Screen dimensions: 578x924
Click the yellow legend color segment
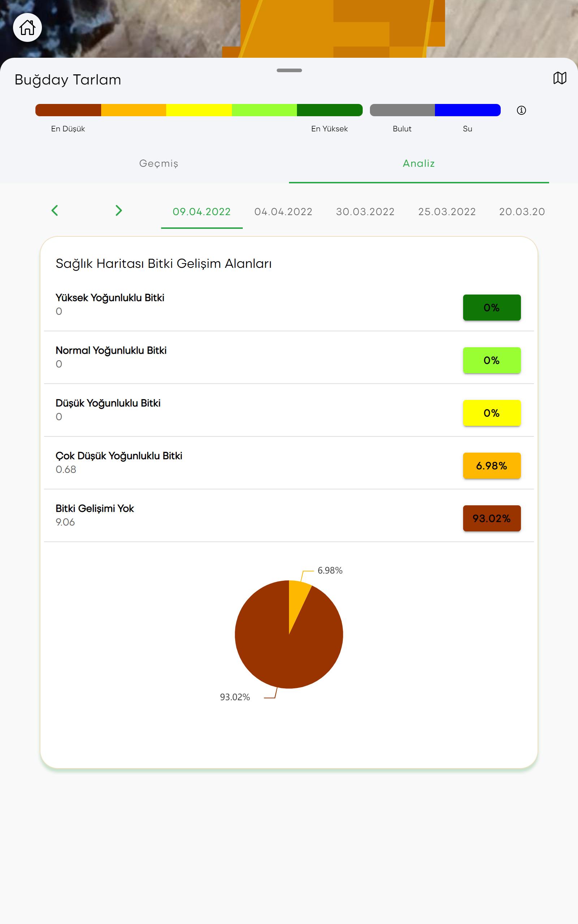click(x=199, y=110)
